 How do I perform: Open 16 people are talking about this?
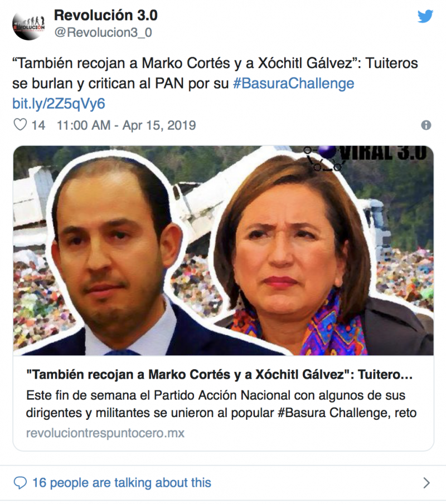coord(122,483)
